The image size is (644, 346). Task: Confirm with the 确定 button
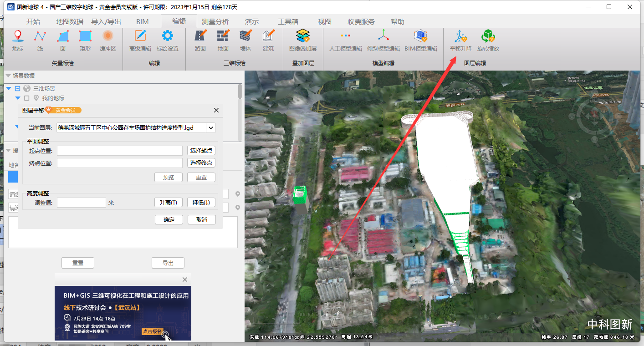169,219
